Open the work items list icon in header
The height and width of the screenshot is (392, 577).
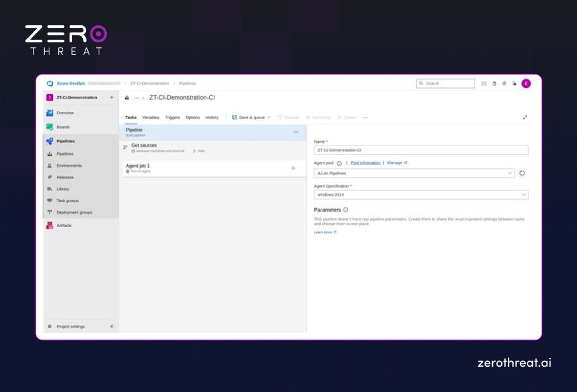tap(484, 83)
